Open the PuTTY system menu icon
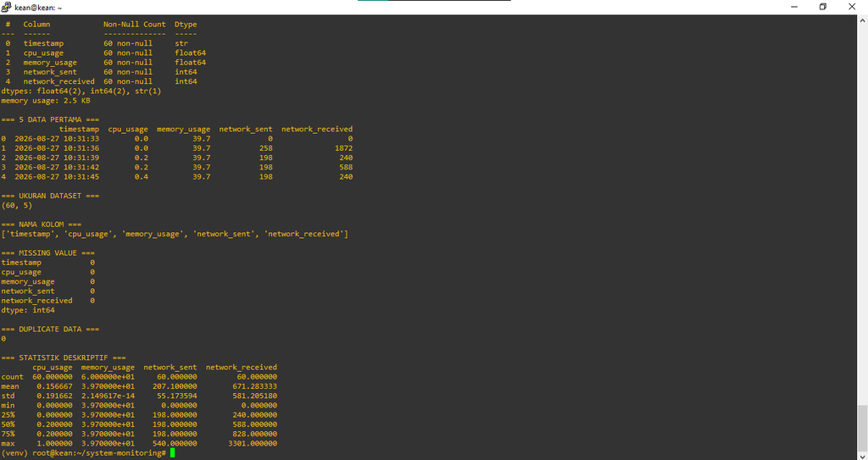 7,7
